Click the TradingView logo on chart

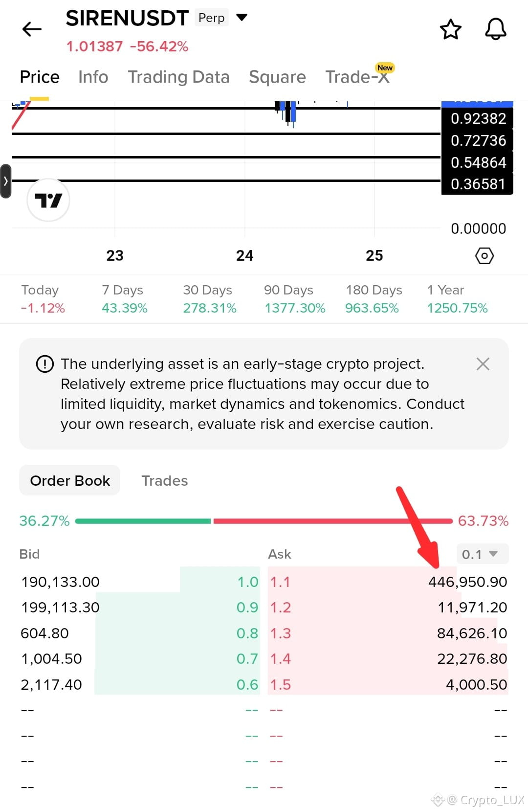click(48, 200)
